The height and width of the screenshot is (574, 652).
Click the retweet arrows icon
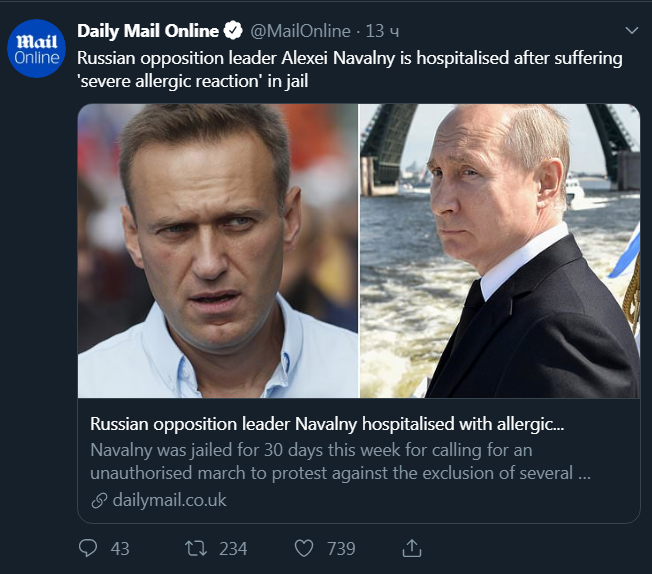click(196, 548)
